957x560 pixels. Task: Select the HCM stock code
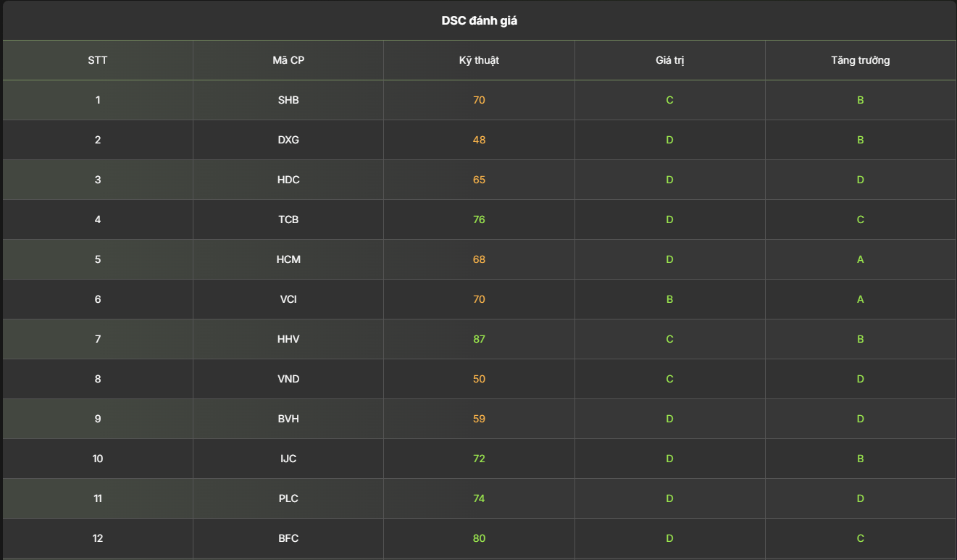pyautogui.click(x=288, y=259)
